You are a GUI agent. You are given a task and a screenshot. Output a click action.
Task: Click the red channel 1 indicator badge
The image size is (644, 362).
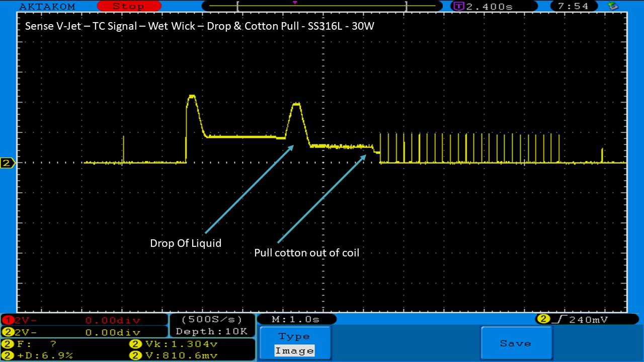(6, 320)
